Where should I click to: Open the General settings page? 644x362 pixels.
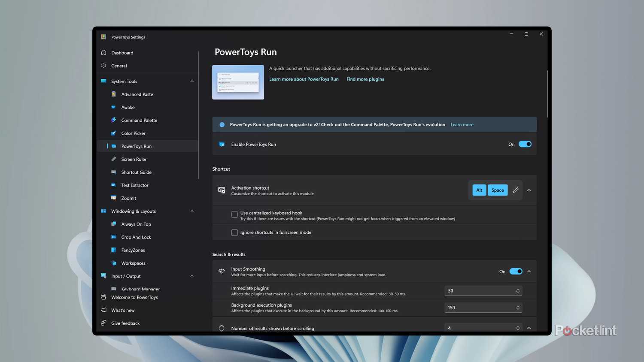pos(119,66)
